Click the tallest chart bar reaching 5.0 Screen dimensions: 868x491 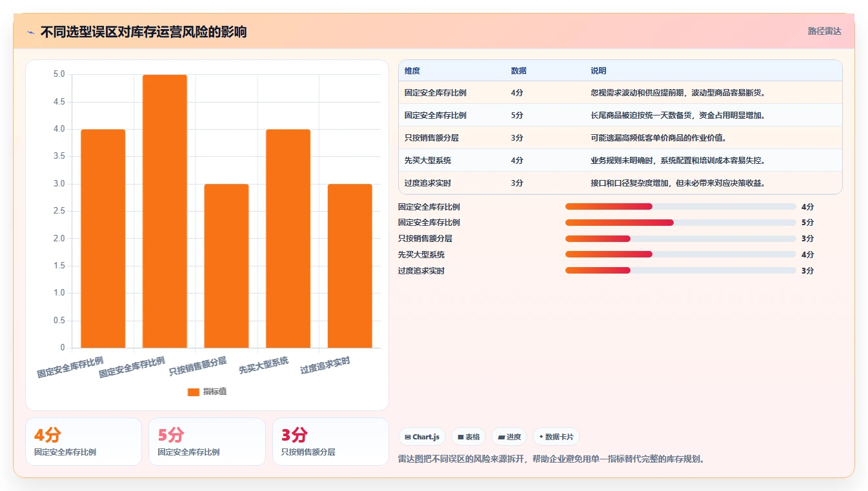(165, 211)
